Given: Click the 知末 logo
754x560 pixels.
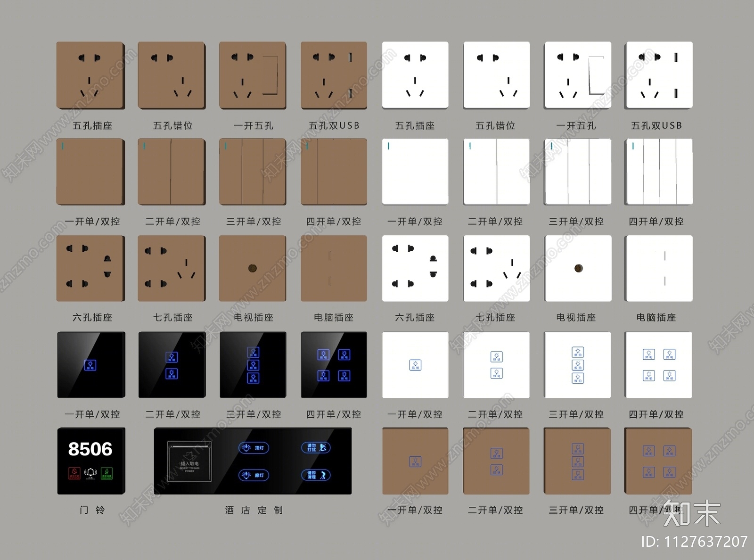Looking at the screenshot, I should tap(692, 513).
